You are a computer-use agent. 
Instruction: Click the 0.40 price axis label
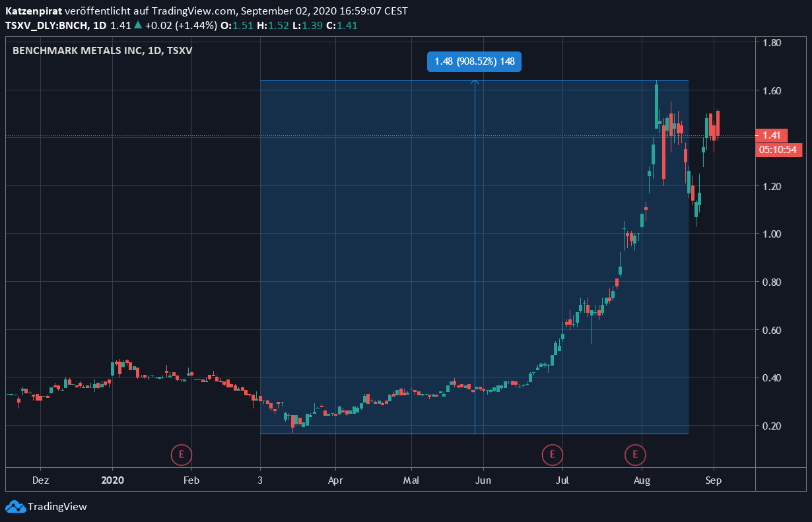(x=772, y=378)
